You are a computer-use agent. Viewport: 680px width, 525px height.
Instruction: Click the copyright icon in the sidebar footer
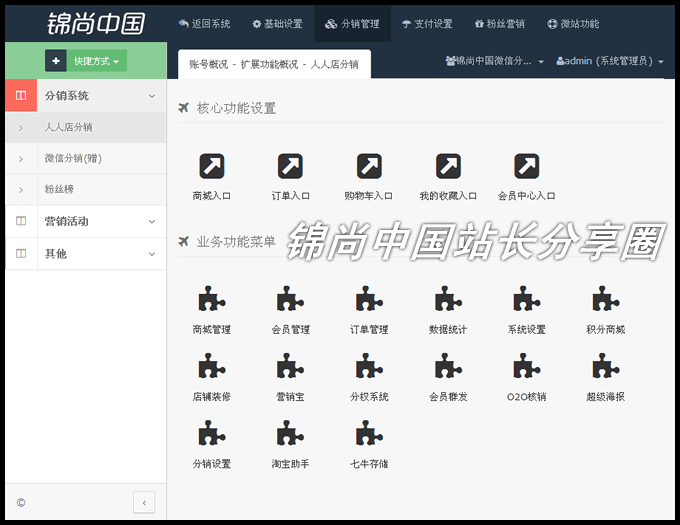click(x=21, y=502)
